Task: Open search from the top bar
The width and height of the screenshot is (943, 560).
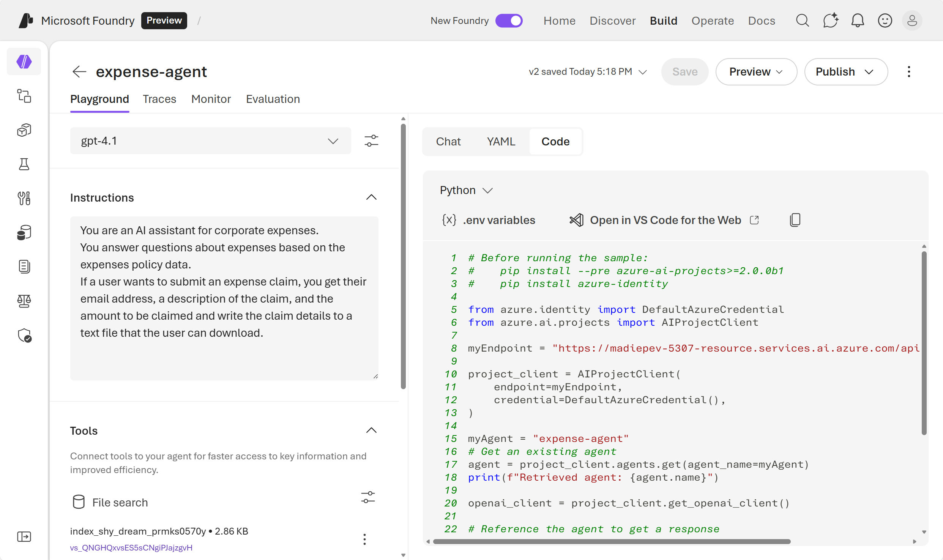Action: click(802, 20)
